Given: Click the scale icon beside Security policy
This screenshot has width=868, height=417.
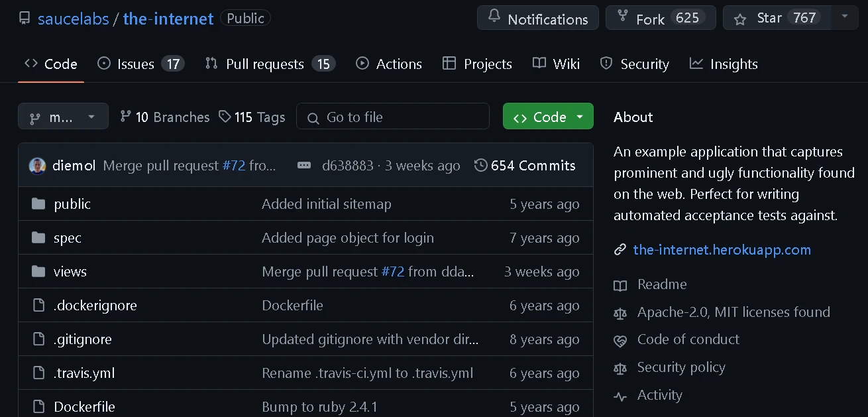Looking at the screenshot, I should [620, 368].
